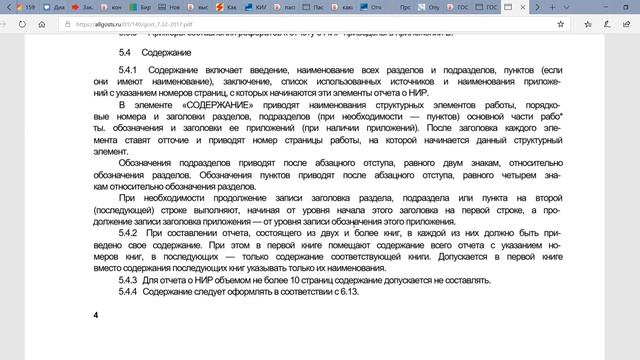The width and height of the screenshot is (640, 360).
Task: Add this page to favorites star
Action: [x=560, y=24]
